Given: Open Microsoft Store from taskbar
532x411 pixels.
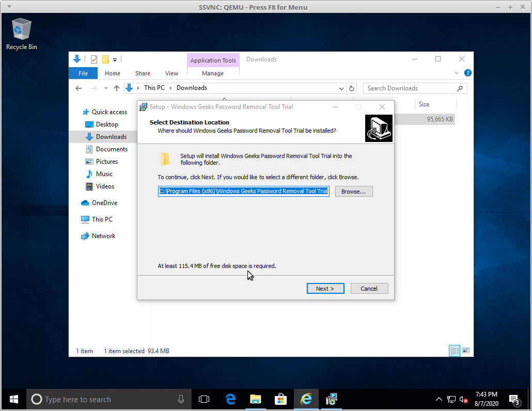Looking at the screenshot, I should pyautogui.click(x=280, y=400).
